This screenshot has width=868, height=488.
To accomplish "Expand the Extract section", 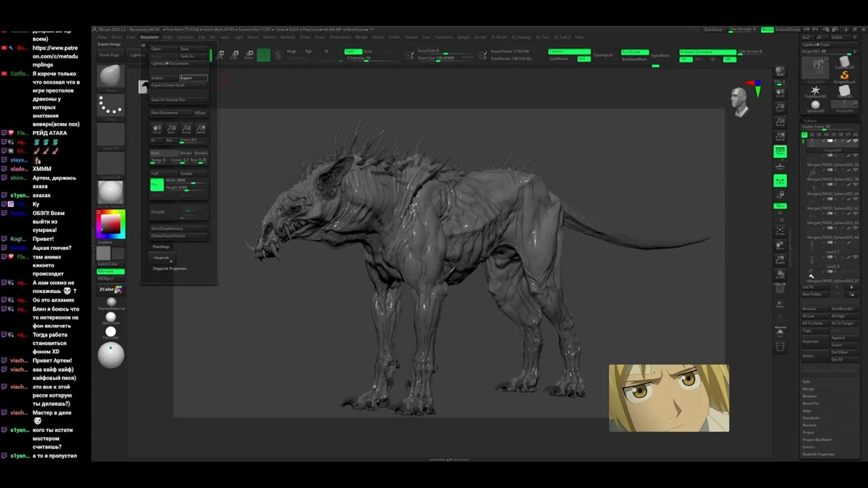I will (x=808, y=446).
